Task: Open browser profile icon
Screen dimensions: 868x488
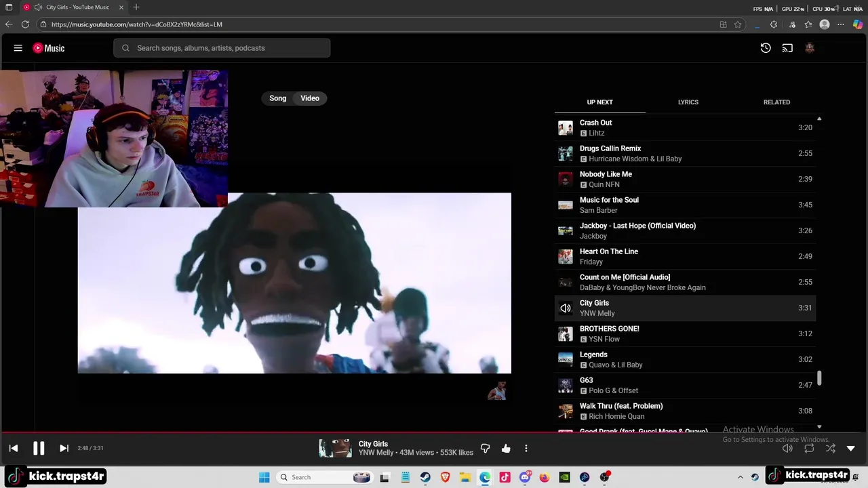Action: 825,24
